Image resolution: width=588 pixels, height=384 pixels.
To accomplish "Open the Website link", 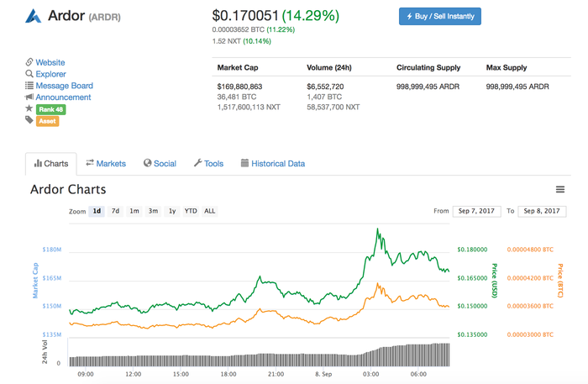I will pyautogui.click(x=50, y=62).
